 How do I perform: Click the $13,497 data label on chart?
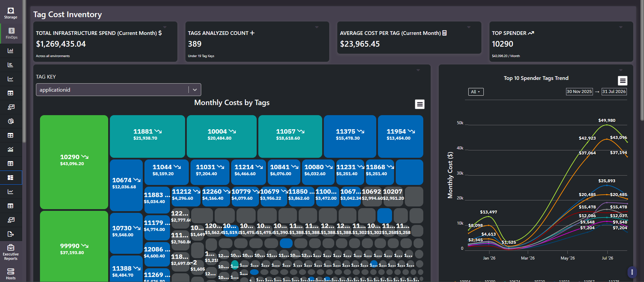[488, 212]
